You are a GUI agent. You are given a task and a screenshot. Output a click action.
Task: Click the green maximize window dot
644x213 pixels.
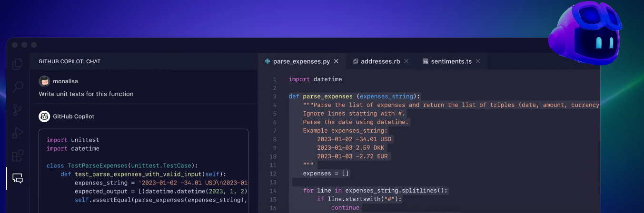tap(34, 45)
